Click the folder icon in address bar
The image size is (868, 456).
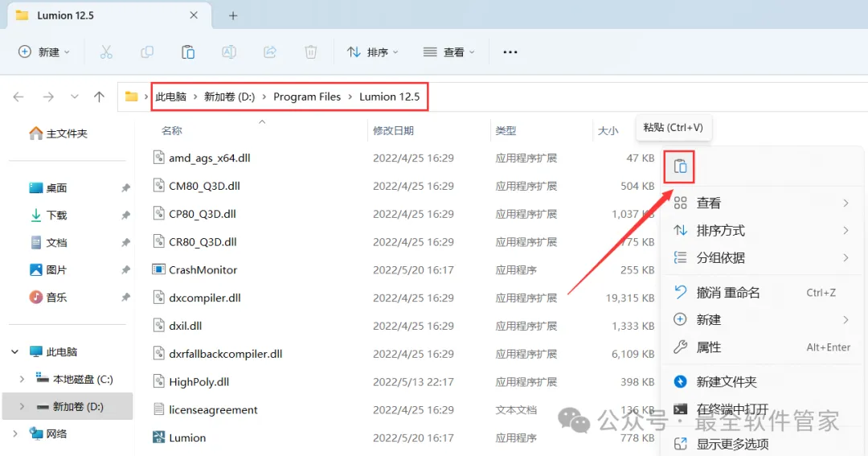[131, 97]
